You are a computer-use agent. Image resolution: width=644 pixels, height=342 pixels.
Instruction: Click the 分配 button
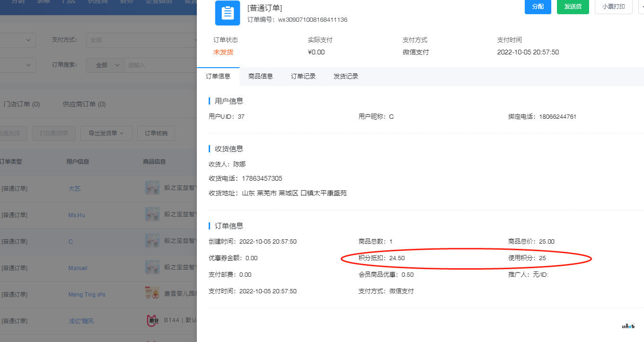[538, 7]
